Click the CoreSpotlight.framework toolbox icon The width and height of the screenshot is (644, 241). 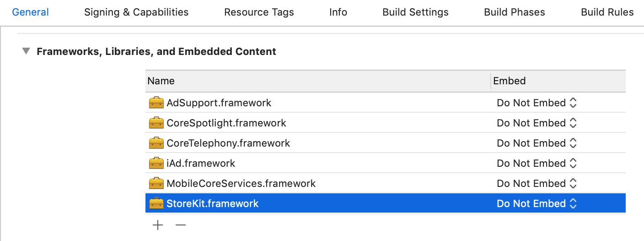156,123
